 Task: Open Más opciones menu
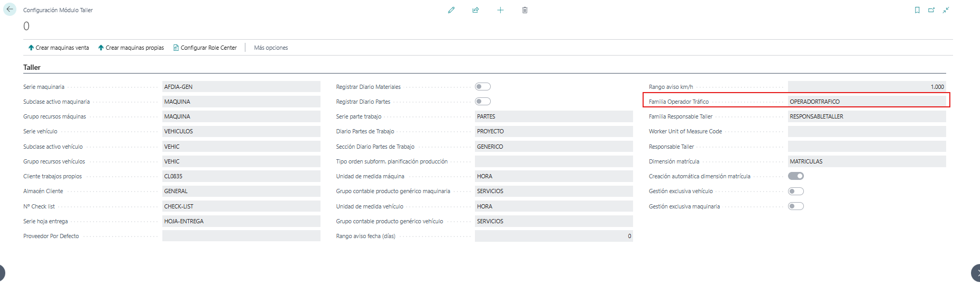(271, 48)
